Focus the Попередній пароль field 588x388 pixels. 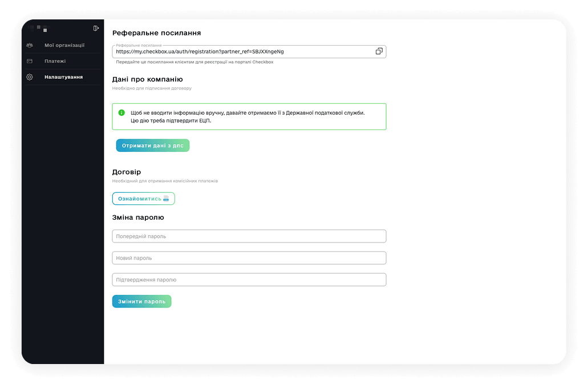(249, 236)
